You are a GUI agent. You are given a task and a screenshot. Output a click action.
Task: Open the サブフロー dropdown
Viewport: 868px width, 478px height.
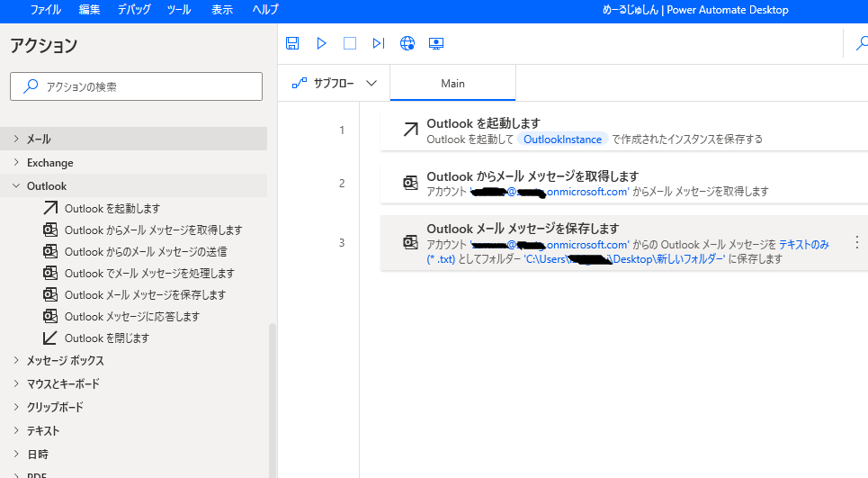point(335,84)
